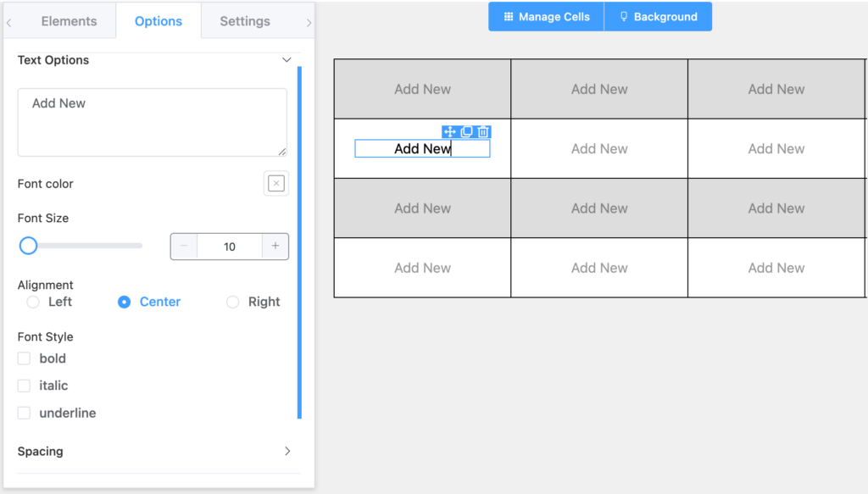868x494 pixels.
Task: Switch to the Options tab
Action: pos(159,21)
